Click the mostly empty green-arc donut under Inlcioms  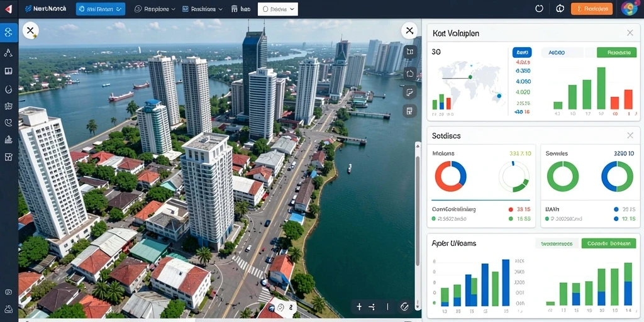(514, 177)
